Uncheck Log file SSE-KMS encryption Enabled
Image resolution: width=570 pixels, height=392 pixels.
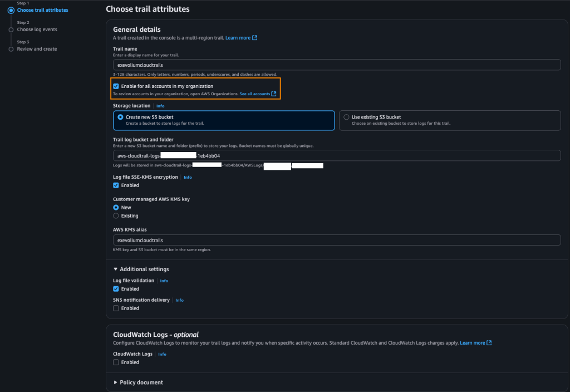[116, 185]
